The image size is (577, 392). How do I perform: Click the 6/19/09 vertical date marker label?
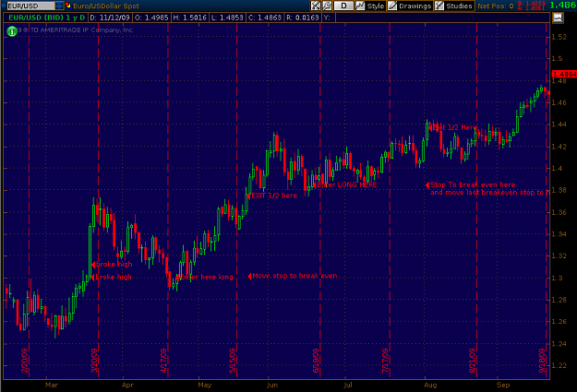[x=316, y=361]
